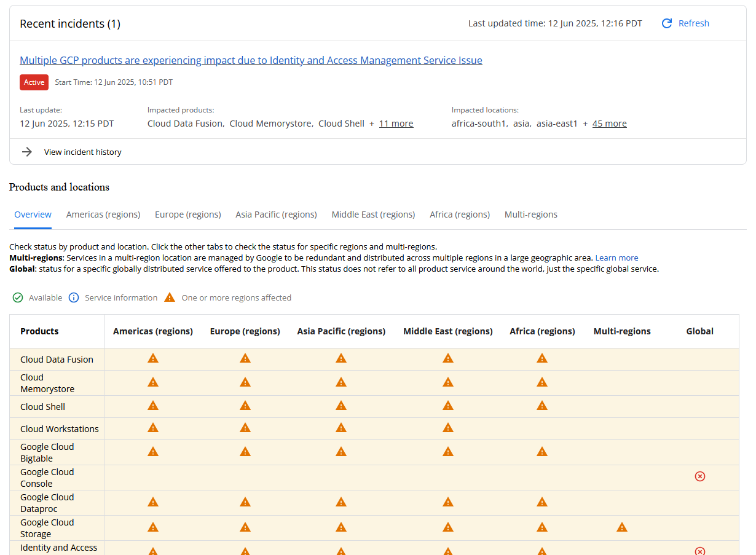Click Cloud Memorystore Middle East warning icon
This screenshot has height=555, width=756.
448,382
